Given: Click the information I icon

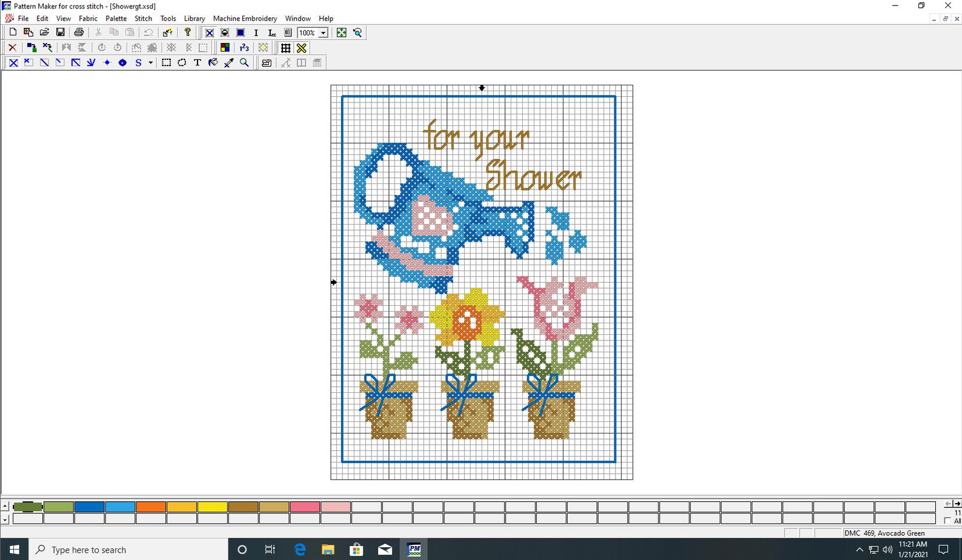Looking at the screenshot, I should coord(256,33).
